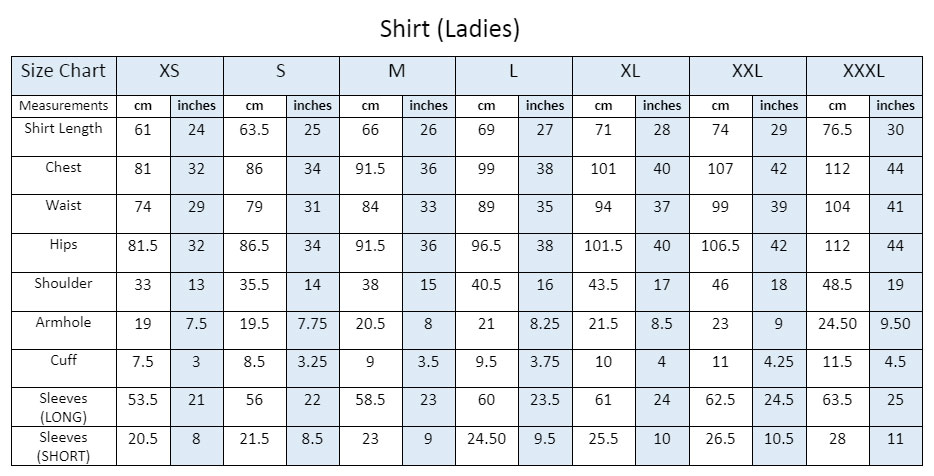Screen dimensions: 934x476
Task: Select the XS Waist cm value 74
Action: 143,207
